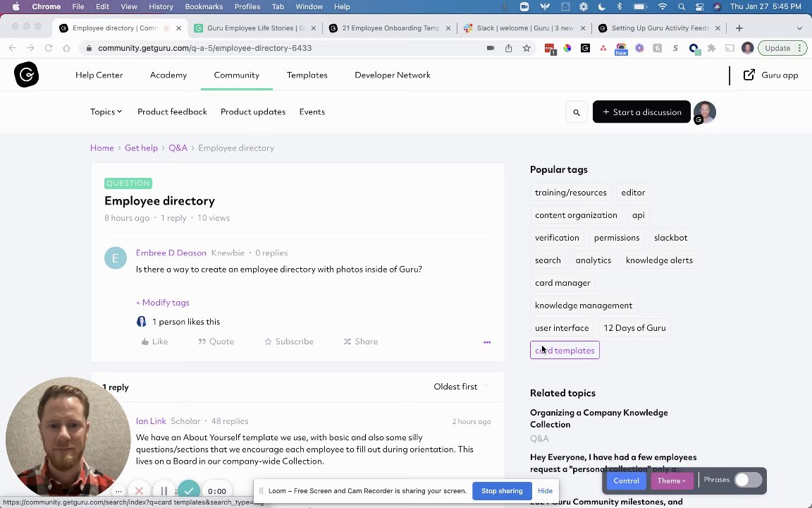
Task: Open the extensions puzzle icon
Action: [x=711, y=48]
